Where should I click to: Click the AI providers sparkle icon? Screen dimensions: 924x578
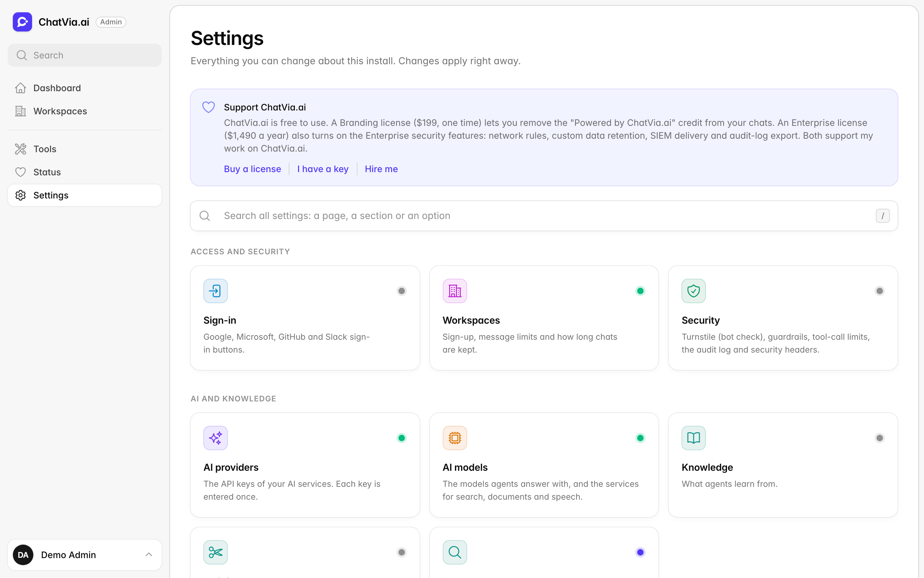[x=215, y=438]
